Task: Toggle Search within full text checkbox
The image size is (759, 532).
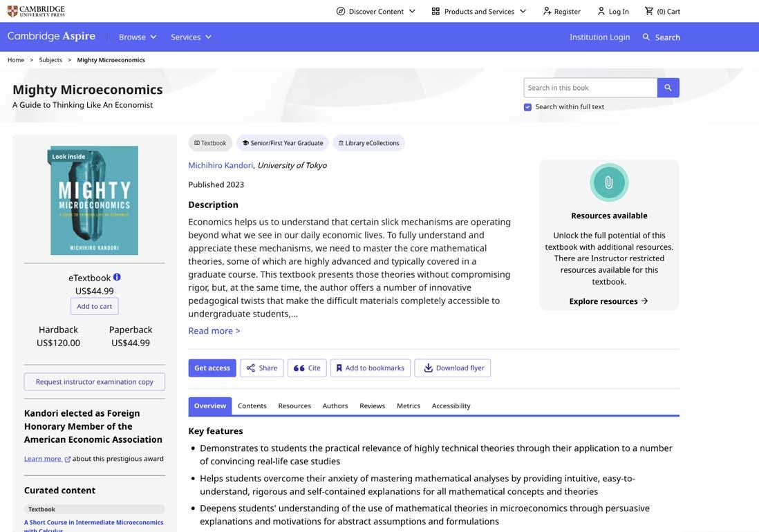Action: click(527, 107)
